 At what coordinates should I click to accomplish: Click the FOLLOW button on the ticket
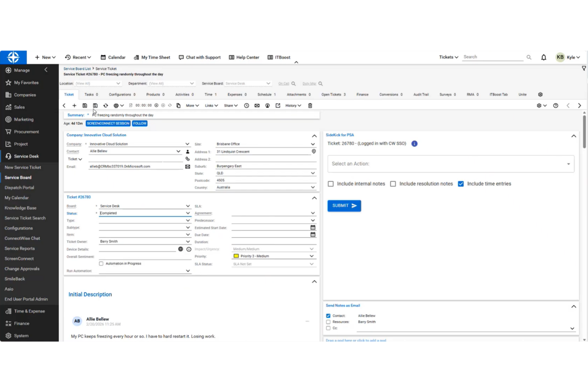point(139,123)
